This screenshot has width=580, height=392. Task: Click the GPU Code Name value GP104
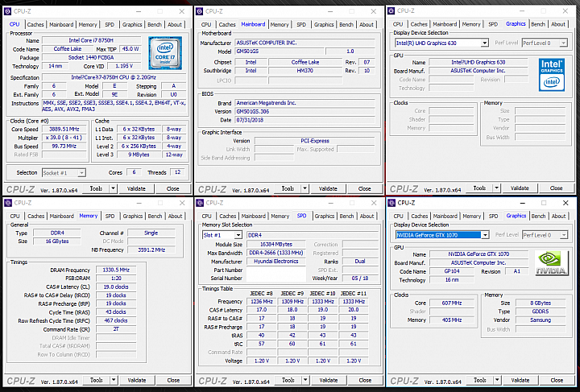pos(452,271)
